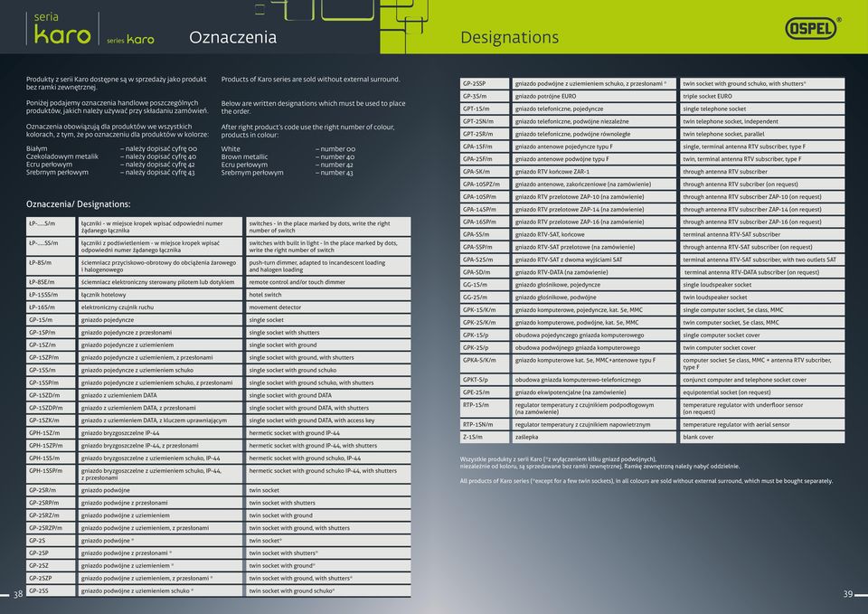The image size is (868, 614).
Task: Select 'twin loudspeaker socket' cell
Action: tap(762, 298)
